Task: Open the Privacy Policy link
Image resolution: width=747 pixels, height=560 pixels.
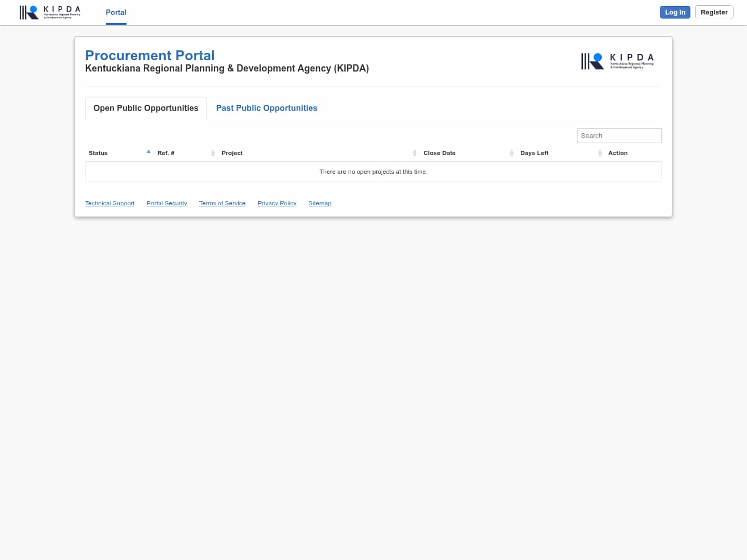Action: click(x=276, y=203)
